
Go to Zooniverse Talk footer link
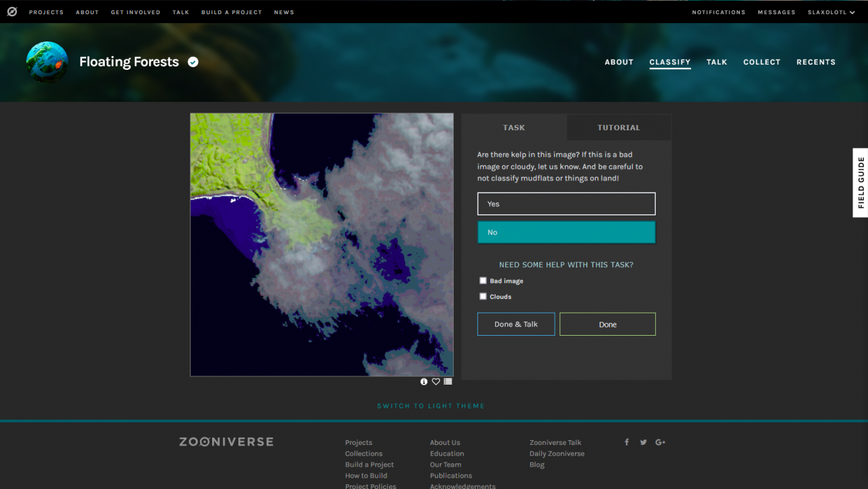555,442
